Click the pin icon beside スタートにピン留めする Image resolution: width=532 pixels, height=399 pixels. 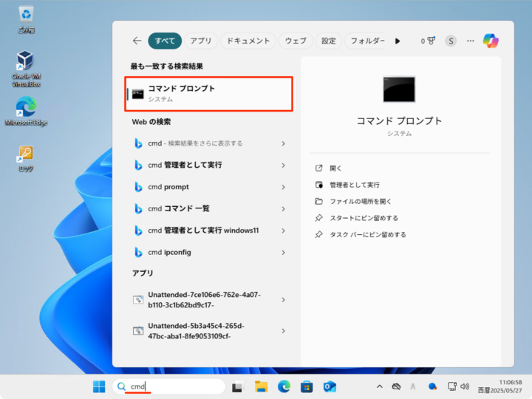click(318, 218)
